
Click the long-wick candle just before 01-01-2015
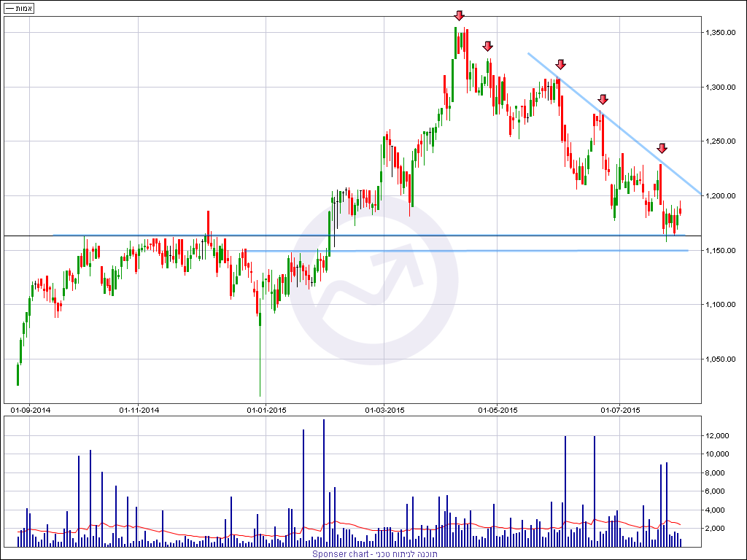(260, 357)
